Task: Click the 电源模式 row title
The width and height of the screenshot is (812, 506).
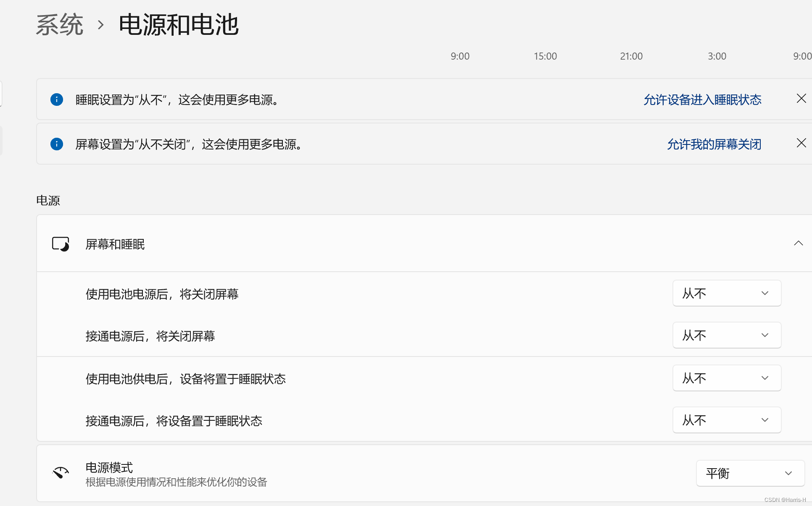Action: pos(109,467)
